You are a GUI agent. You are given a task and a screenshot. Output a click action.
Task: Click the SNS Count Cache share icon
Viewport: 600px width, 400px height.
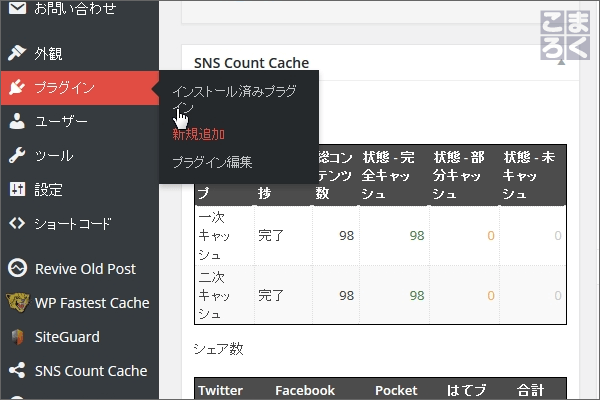[x=17, y=371]
